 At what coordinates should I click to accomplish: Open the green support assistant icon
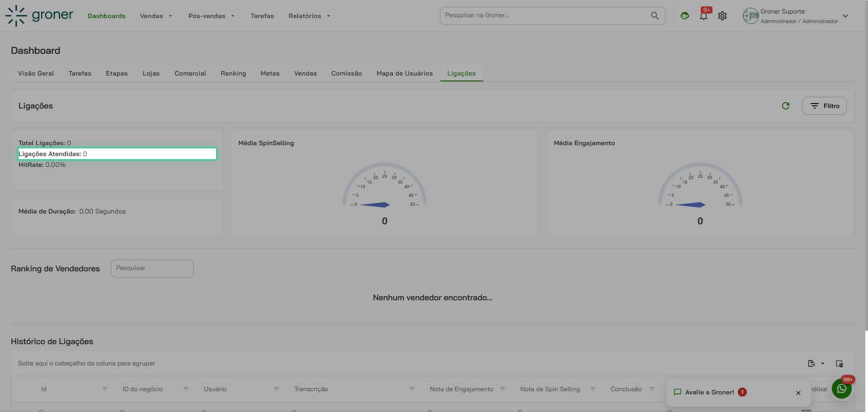[x=685, y=16]
